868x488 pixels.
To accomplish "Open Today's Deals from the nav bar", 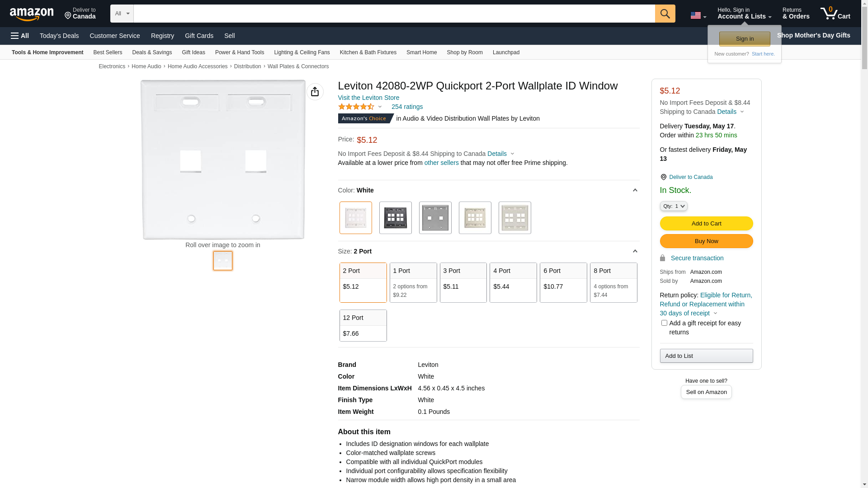I will tap(59, 36).
